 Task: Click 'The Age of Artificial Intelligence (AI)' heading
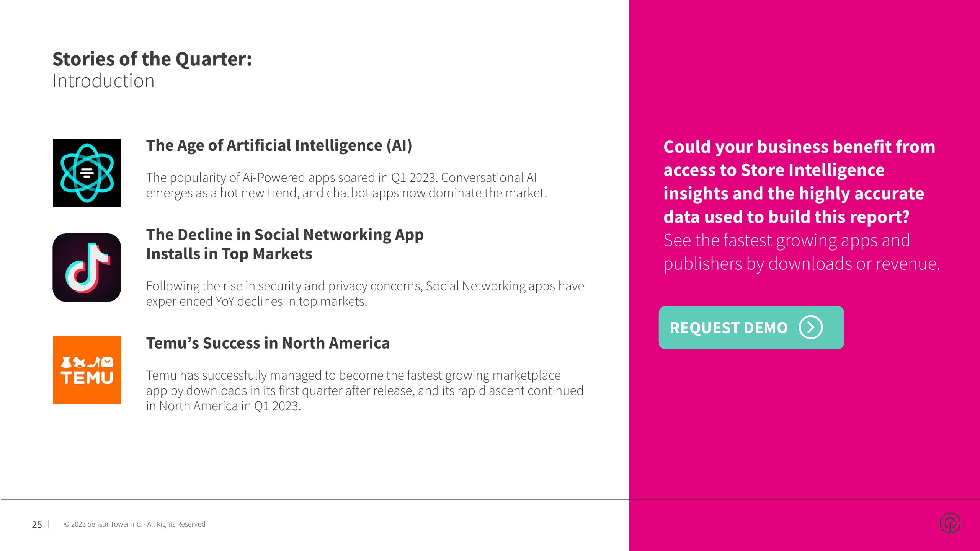pyautogui.click(x=279, y=145)
